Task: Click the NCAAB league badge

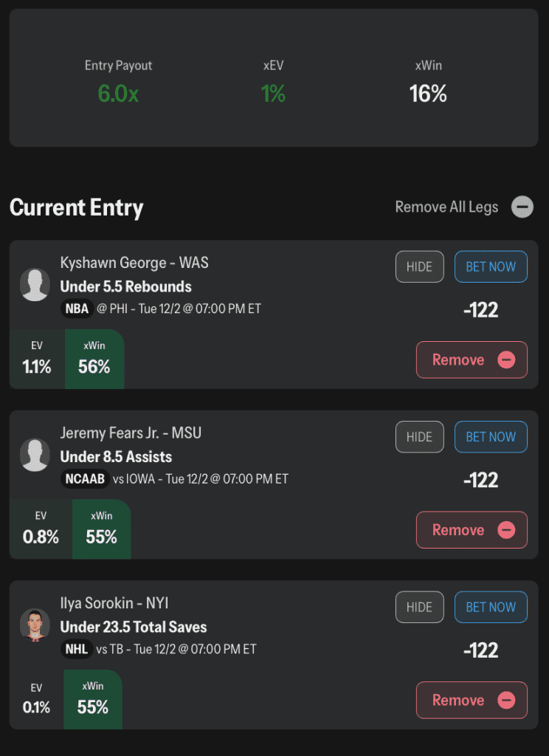Action: 84,479
